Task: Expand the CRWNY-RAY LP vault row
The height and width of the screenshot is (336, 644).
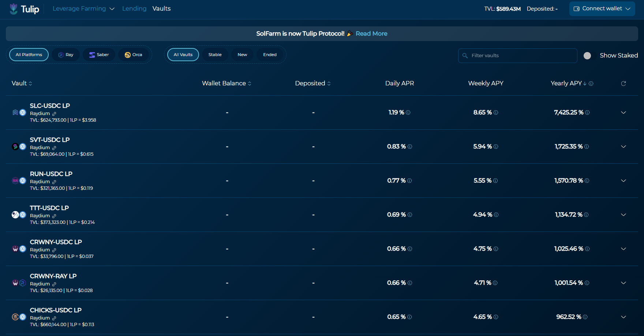Action: (624, 283)
